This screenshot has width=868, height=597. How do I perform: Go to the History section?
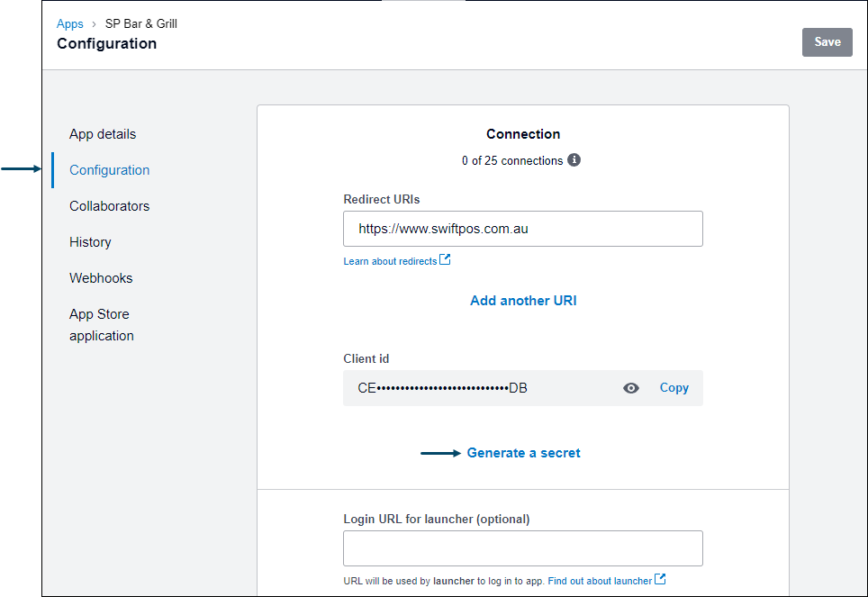click(90, 242)
